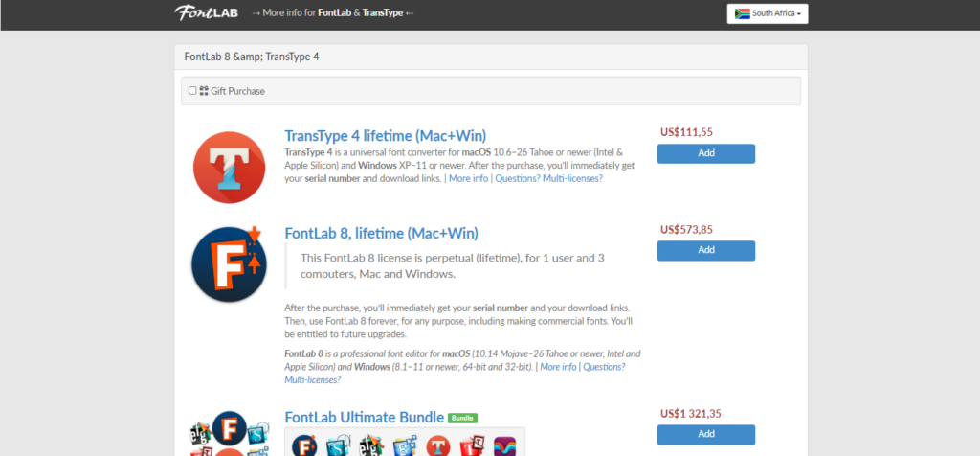Screen dimensions: 980x456
Task: Open the South Africa country dropdown
Action: (x=768, y=13)
